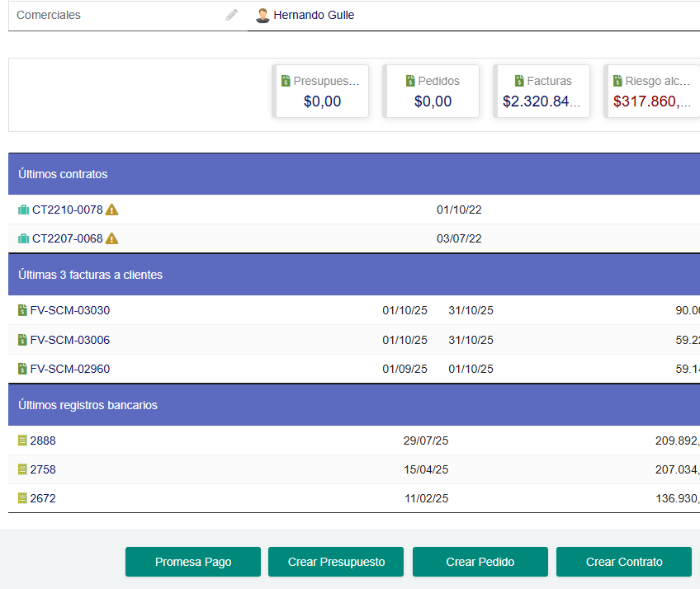Open invoice FV-SCM-03006
The height and width of the screenshot is (589, 700).
coord(70,339)
